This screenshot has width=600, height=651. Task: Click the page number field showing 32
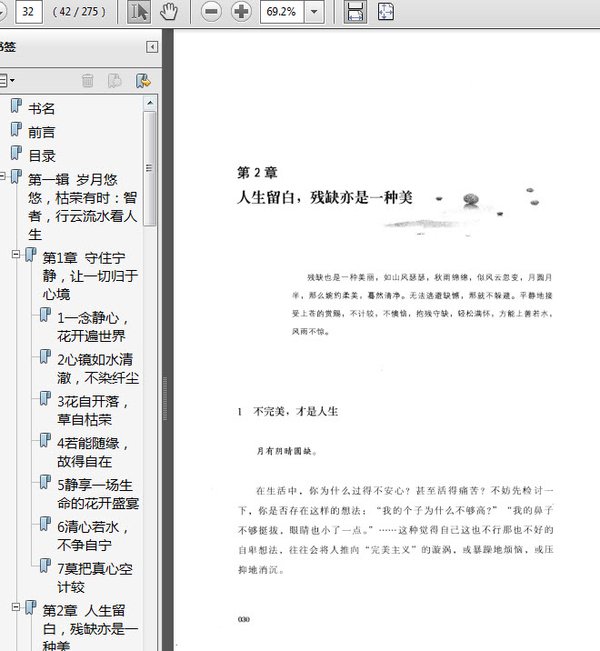coord(28,12)
